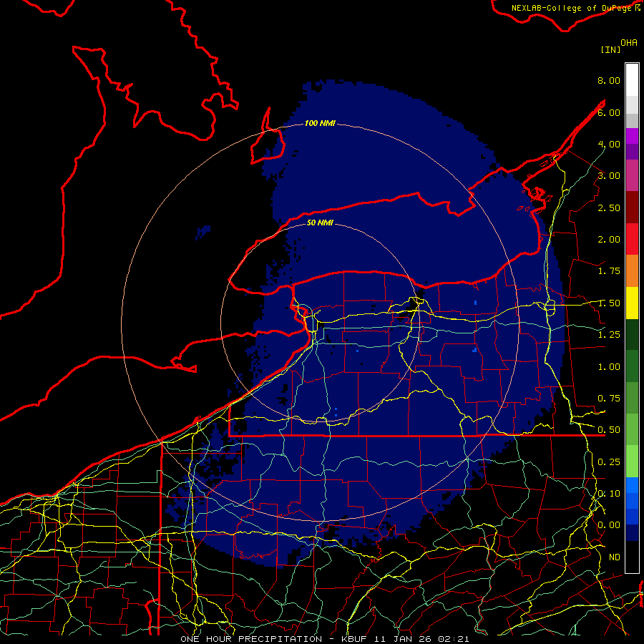Screen dimensions: 644x644
Task: Click the 0.25 legend value
Action: click(609, 462)
